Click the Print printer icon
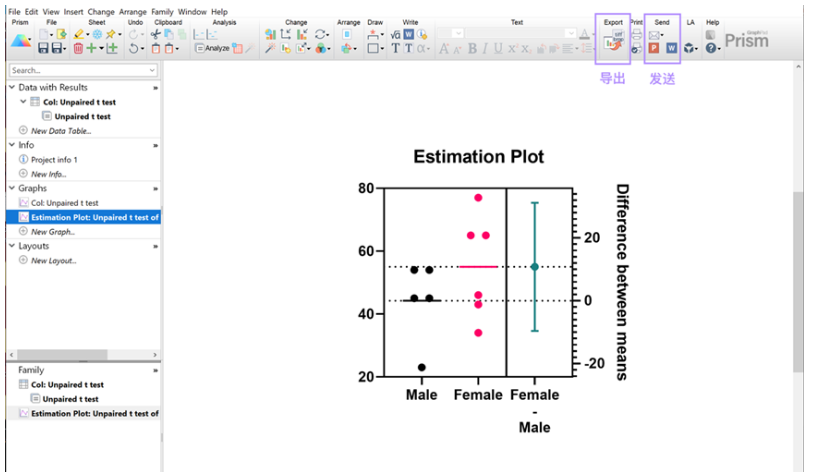 pyautogui.click(x=637, y=34)
